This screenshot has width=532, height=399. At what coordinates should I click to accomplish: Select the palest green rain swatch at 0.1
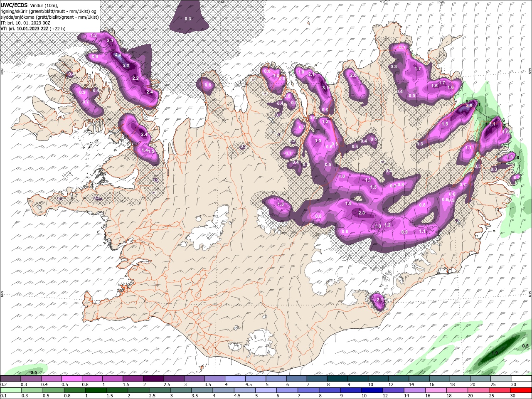pos(11,390)
